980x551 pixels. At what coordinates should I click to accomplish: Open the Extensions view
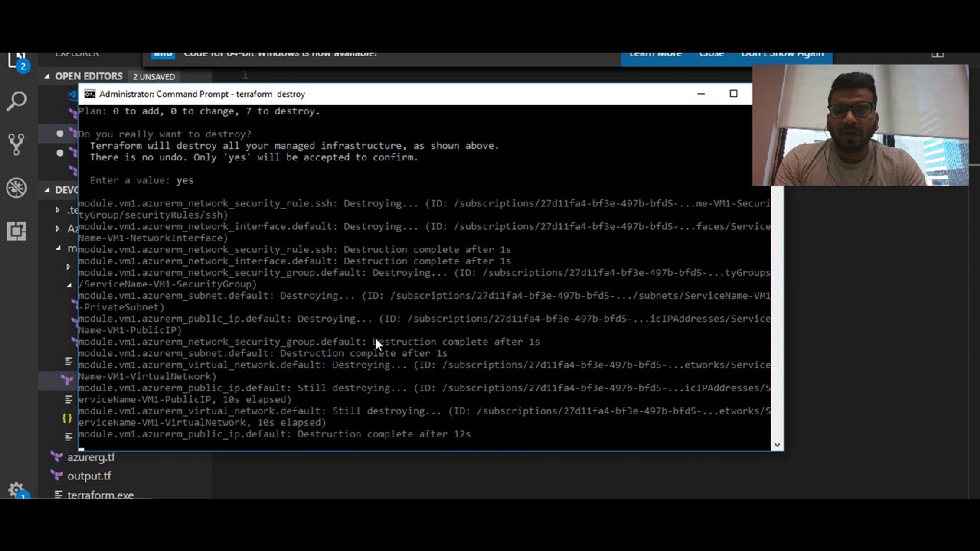tap(17, 230)
